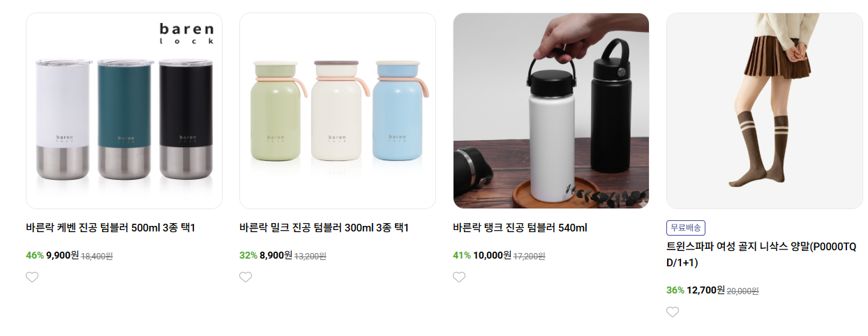Click the wishlist heart for the 탱크 540ml tumbler
Screen dimensions: 868x336
(x=459, y=277)
